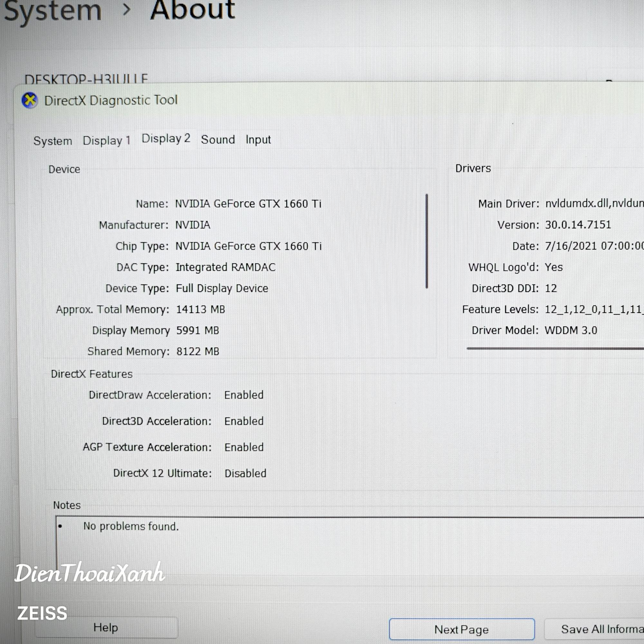Click the DirectX Diagnostic Tool title icon
The height and width of the screenshot is (644, 644).
(x=30, y=100)
